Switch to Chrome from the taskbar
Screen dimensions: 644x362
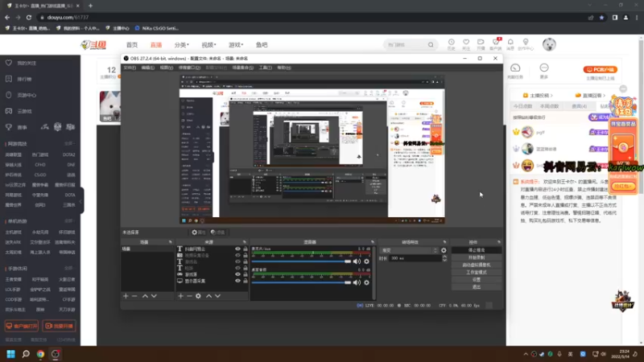point(40,354)
